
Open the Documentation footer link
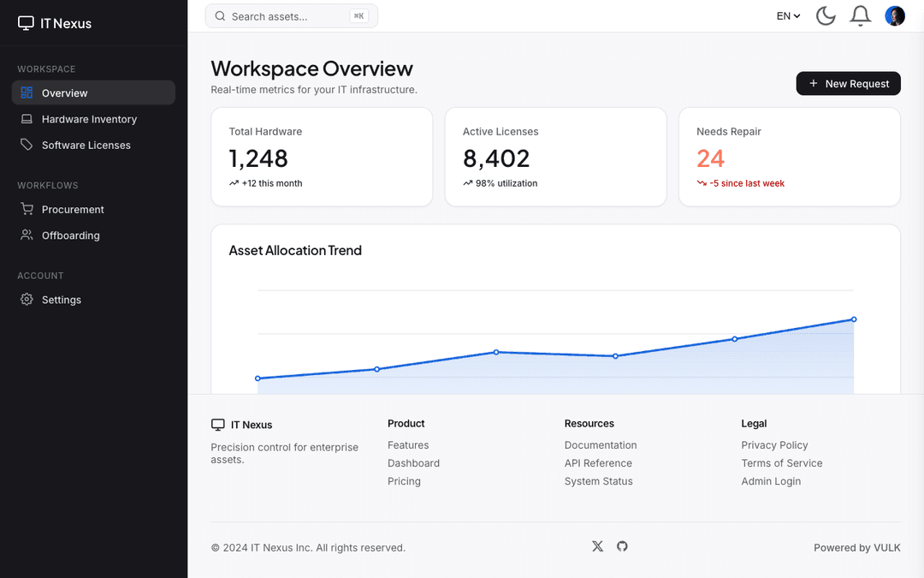point(601,444)
